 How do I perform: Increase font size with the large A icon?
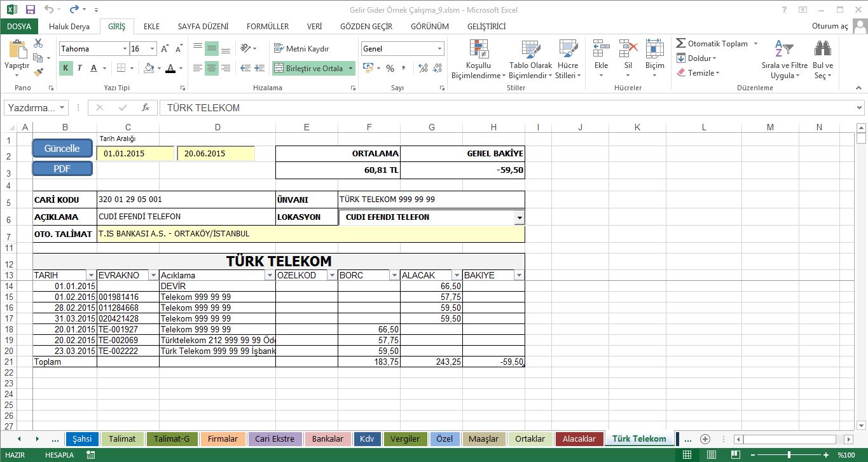tap(165, 49)
